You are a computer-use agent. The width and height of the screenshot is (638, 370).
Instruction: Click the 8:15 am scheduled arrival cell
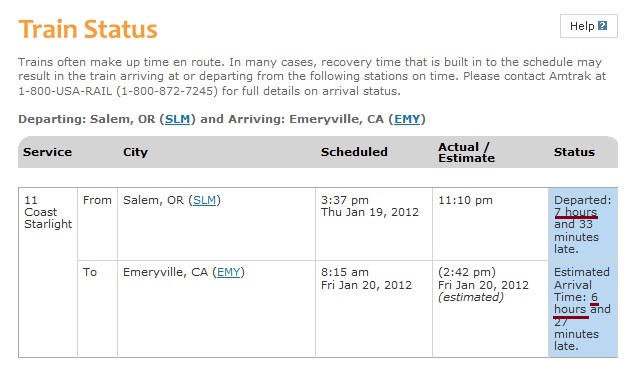coord(374,309)
